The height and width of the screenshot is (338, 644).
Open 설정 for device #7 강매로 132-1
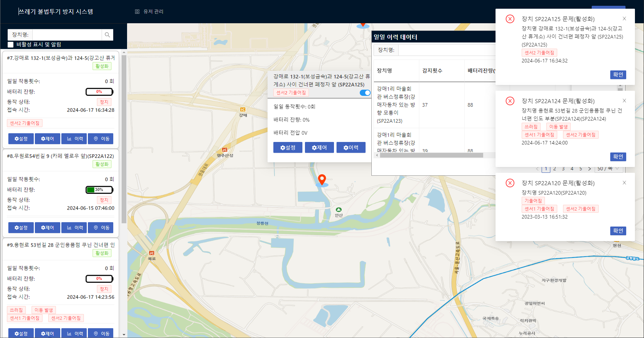coord(21,139)
